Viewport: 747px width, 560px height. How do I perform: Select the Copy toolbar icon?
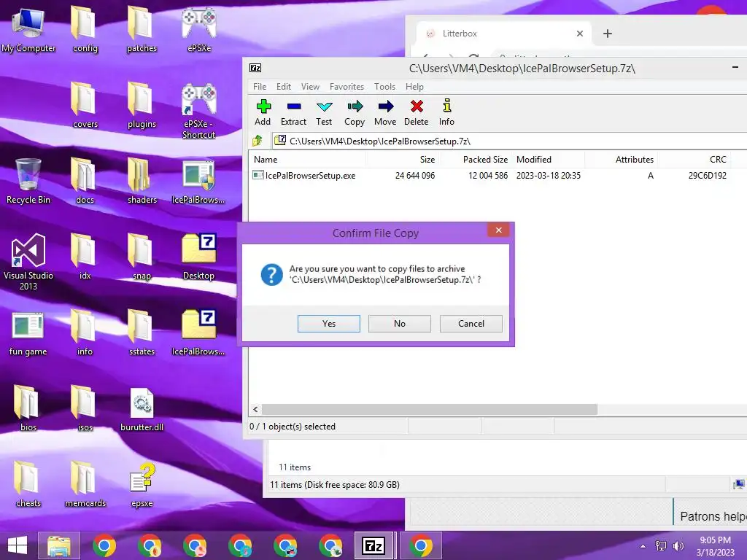[x=355, y=112]
